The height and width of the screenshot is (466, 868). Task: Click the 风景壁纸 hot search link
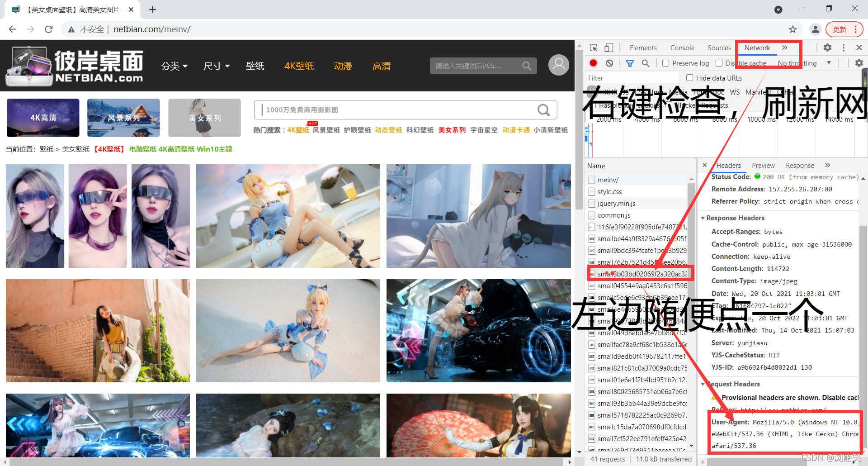click(326, 130)
